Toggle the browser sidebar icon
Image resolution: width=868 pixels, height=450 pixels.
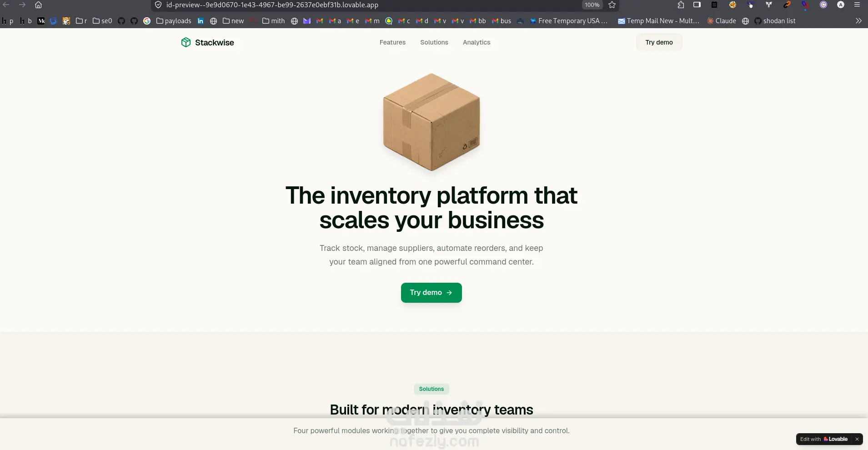(697, 5)
